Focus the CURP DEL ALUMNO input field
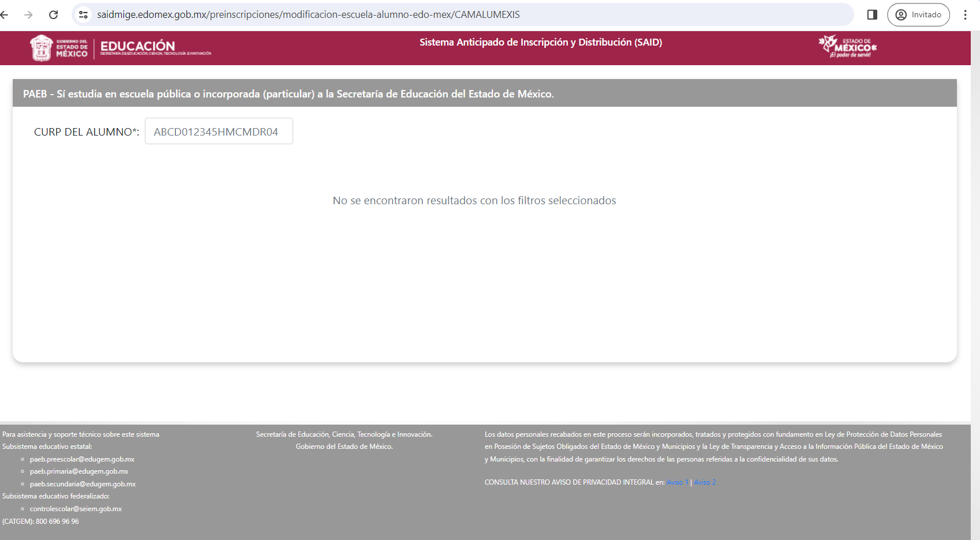Viewport: 980px width, 540px height. point(219,132)
